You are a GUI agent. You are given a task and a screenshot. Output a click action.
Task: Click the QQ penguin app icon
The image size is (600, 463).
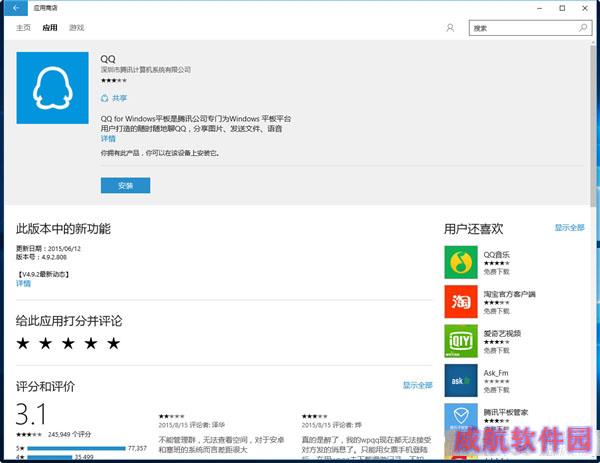[52, 88]
